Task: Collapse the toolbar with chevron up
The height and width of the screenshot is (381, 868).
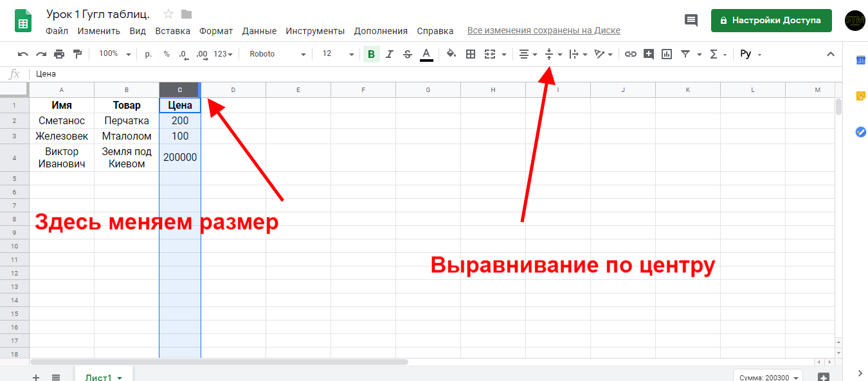Action: 830,54
